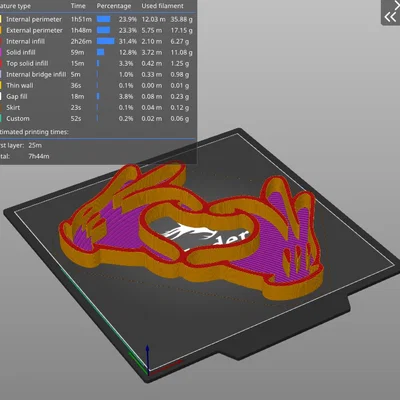Click the Custom feature green swatch

[x=1, y=118]
